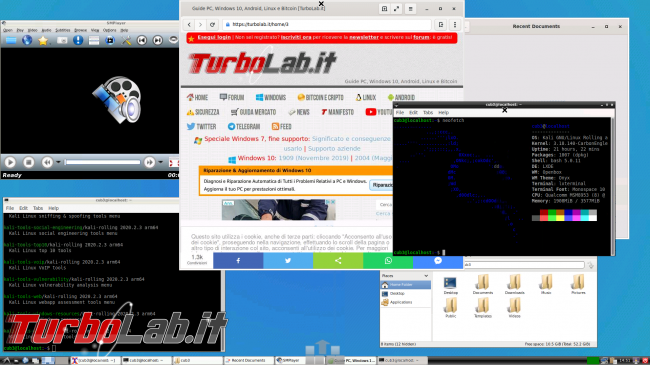Rewind using SMPlayer backward button
Image resolution: width=650 pixels, height=365 pixels.
point(47,162)
